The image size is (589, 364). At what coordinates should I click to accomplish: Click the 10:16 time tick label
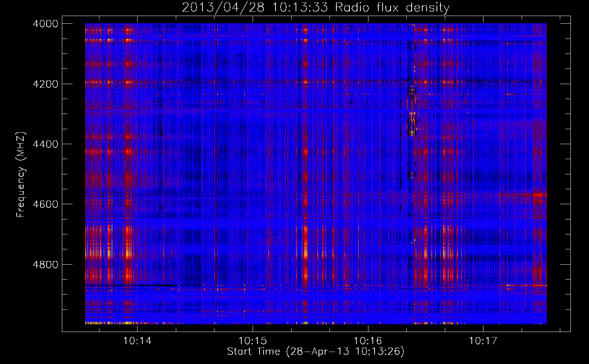[368, 341]
